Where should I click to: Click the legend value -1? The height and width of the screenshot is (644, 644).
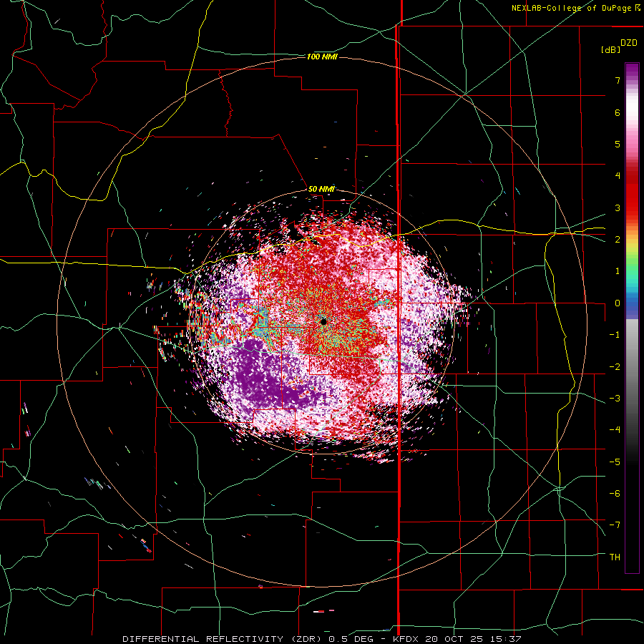point(615,335)
